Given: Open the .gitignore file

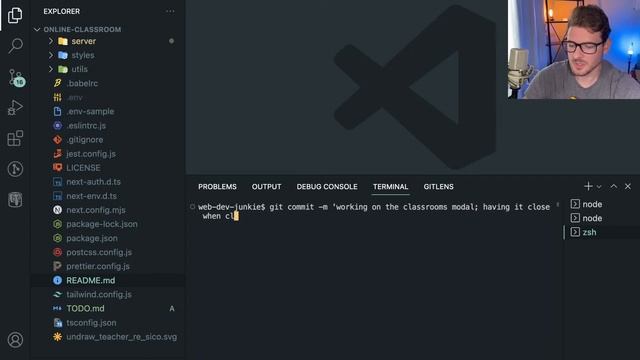Looking at the screenshot, I should point(85,140).
